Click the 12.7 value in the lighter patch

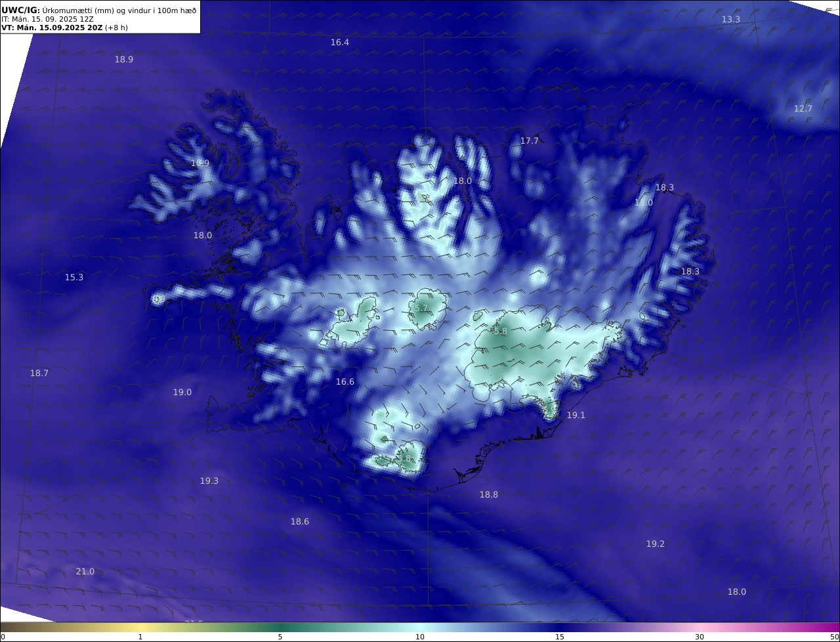click(x=803, y=108)
